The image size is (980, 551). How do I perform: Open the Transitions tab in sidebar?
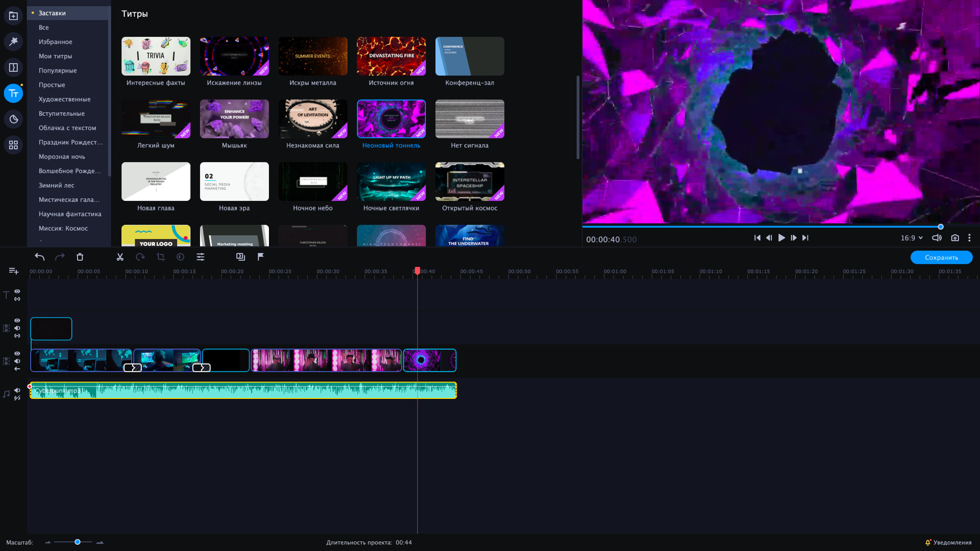(x=13, y=67)
